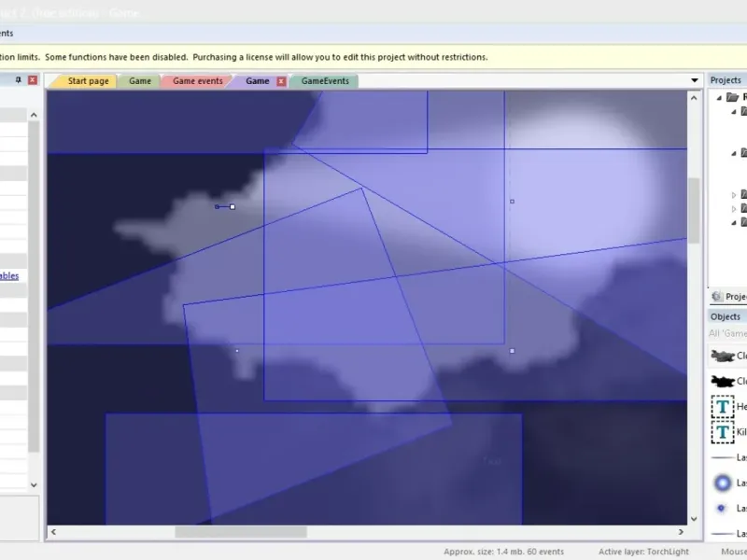
Task: Click 'Approx. size: 1.4 mb. 60 events' status text
Action: click(x=503, y=552)
